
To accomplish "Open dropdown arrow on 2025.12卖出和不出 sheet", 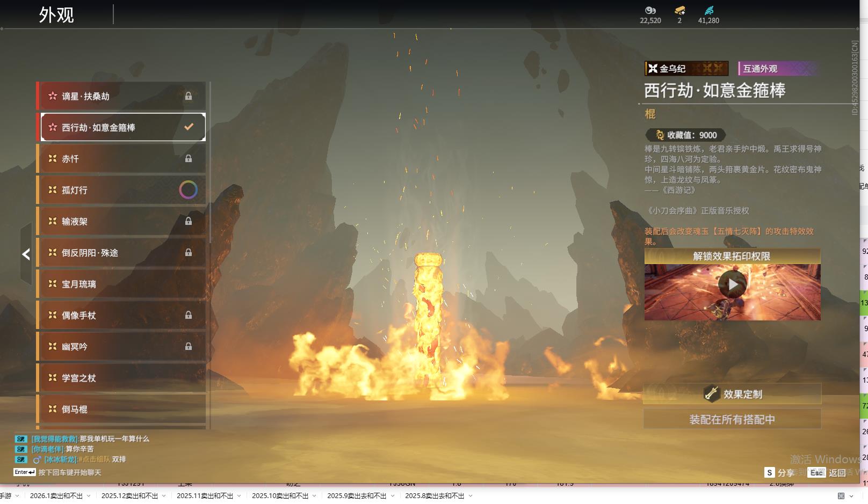I will [x=164, y=496].
